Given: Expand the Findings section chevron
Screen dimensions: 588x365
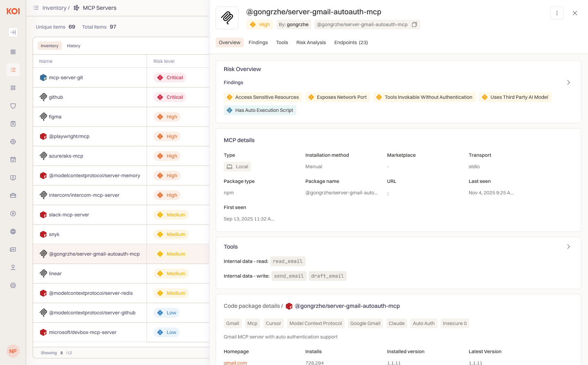Looking at the screenshot, I should [x=568, y=82].
